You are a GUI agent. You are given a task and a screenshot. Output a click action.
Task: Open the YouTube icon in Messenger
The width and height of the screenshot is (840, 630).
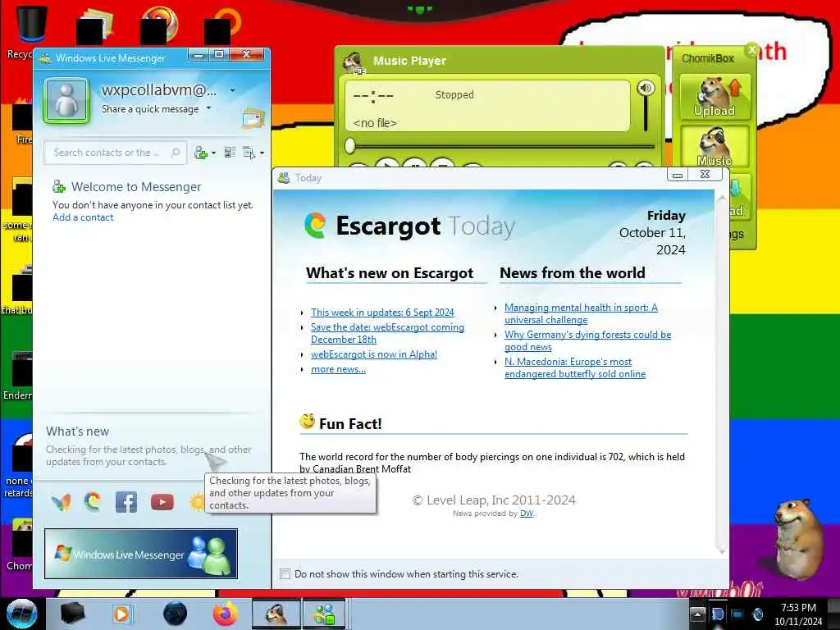(x=162, y=502)
